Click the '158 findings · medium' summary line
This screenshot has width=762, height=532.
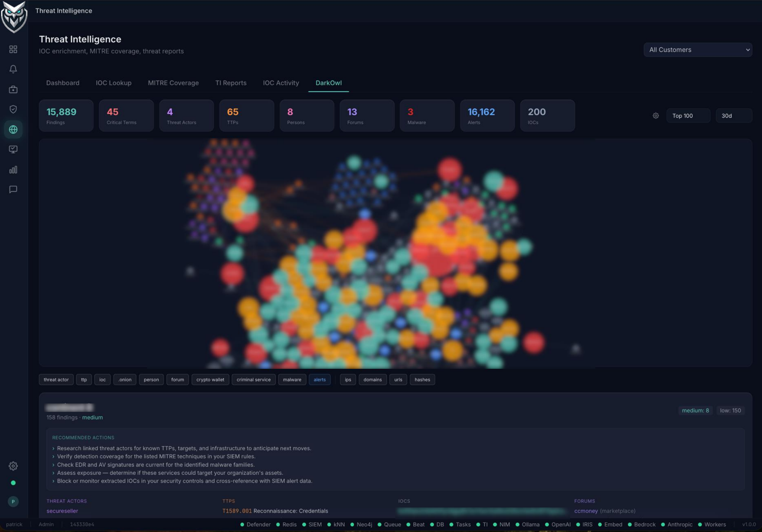75,418
